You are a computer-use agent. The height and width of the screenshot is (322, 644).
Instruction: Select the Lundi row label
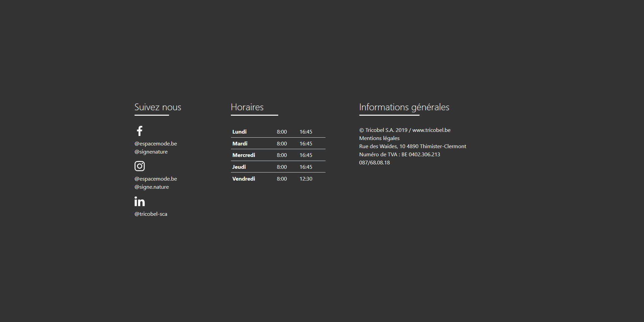[239, 132]
